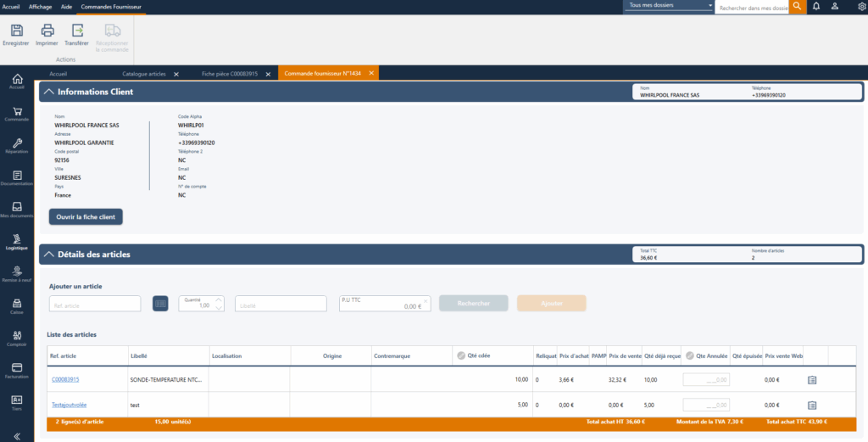Click the catalogue grid icon beside Ref. article
868x442 pixels.
(160, 304)
